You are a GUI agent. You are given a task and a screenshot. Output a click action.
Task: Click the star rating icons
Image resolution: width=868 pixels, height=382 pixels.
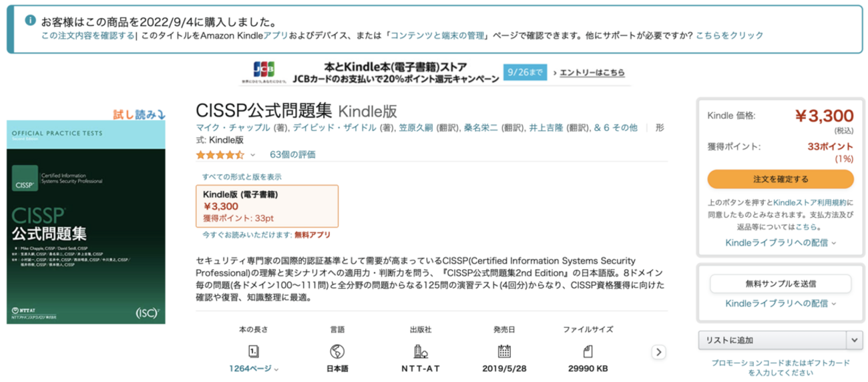[x=220, y=155]
